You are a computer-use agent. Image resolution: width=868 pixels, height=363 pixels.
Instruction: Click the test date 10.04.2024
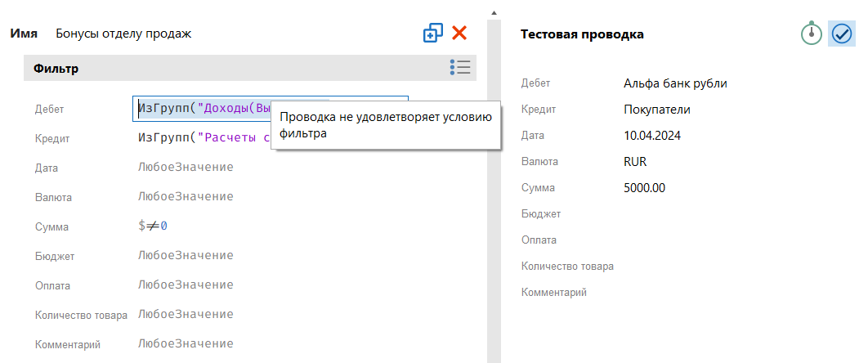pos(651,136)
